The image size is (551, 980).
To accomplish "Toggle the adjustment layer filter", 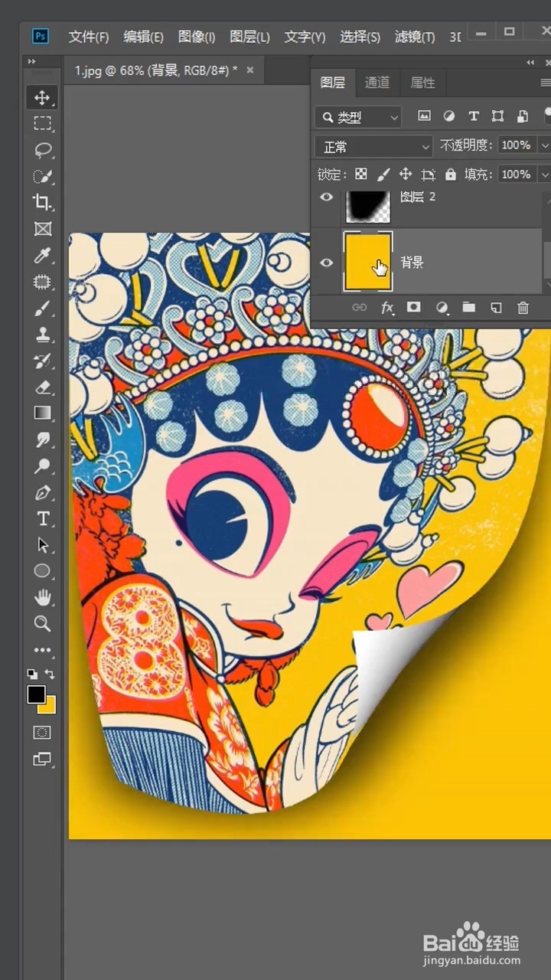I will pos(449,116).
